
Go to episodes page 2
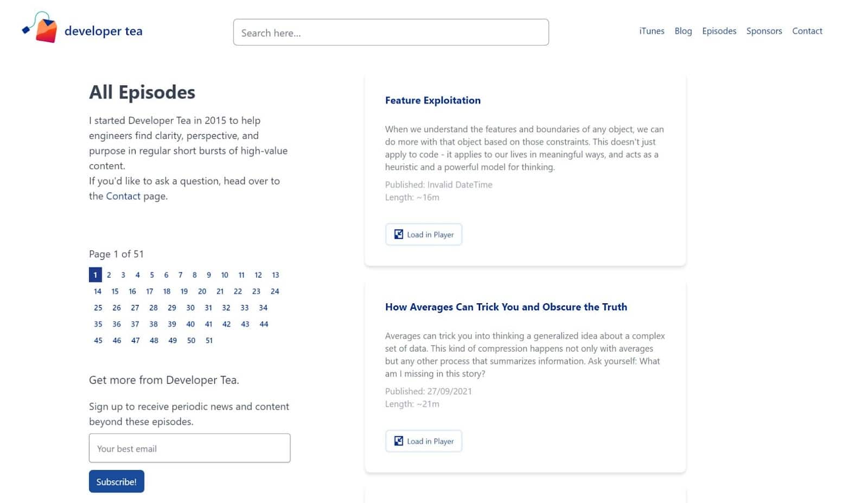tap(109, 275)
